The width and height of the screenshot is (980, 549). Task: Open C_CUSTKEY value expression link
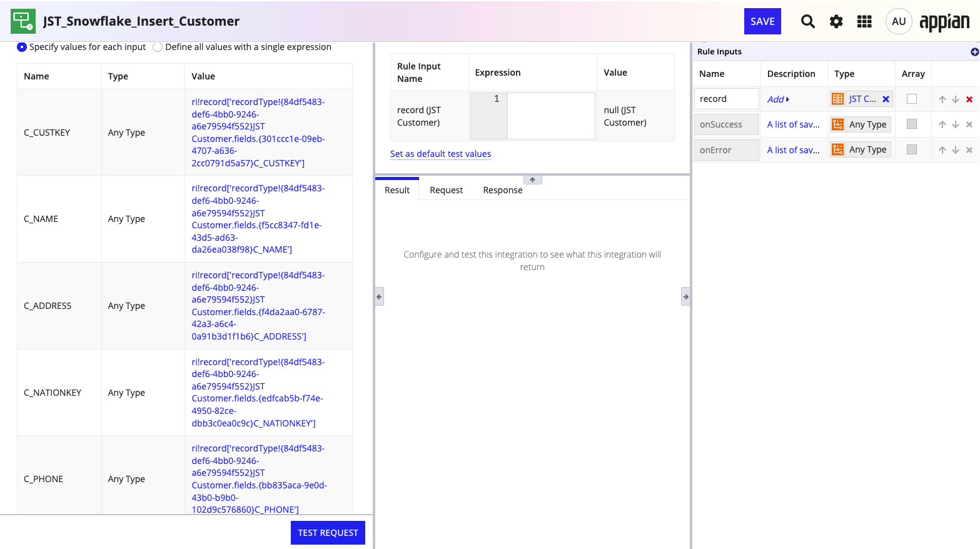pyautogui.click(x=258, y=133)
